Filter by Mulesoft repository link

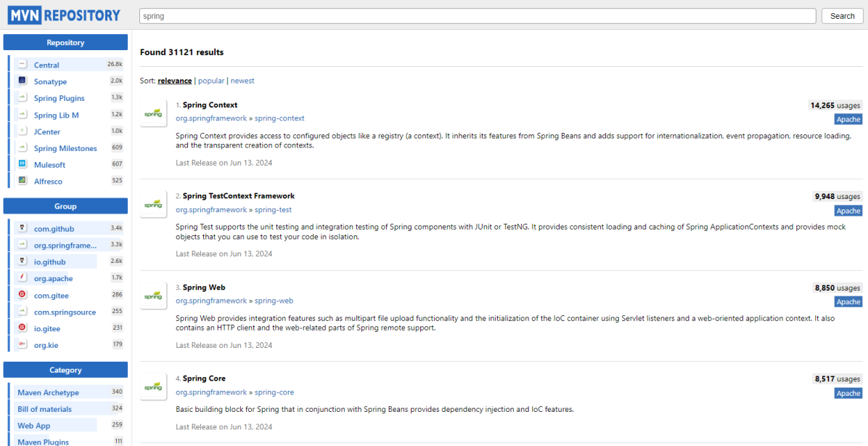(x=50, y=165)
